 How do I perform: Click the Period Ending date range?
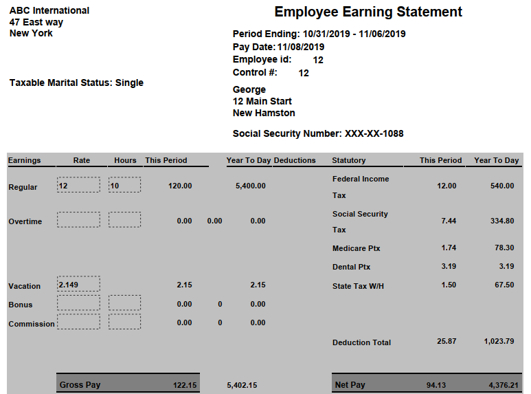click(354, 34)
